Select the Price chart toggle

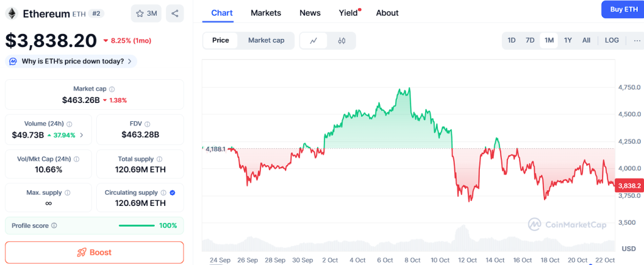coord(221,40)
